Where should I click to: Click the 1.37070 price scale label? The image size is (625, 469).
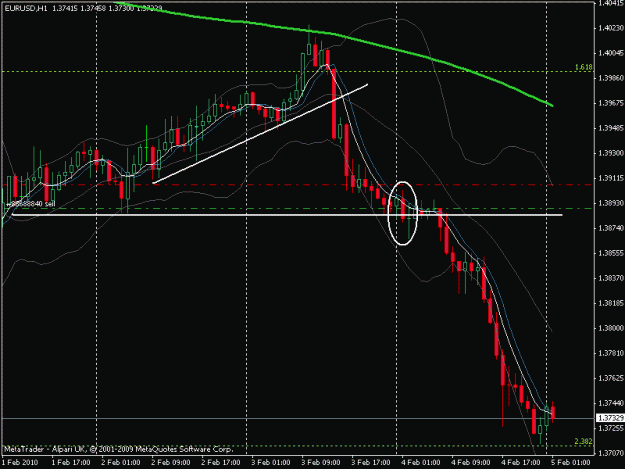pos(610,453)
